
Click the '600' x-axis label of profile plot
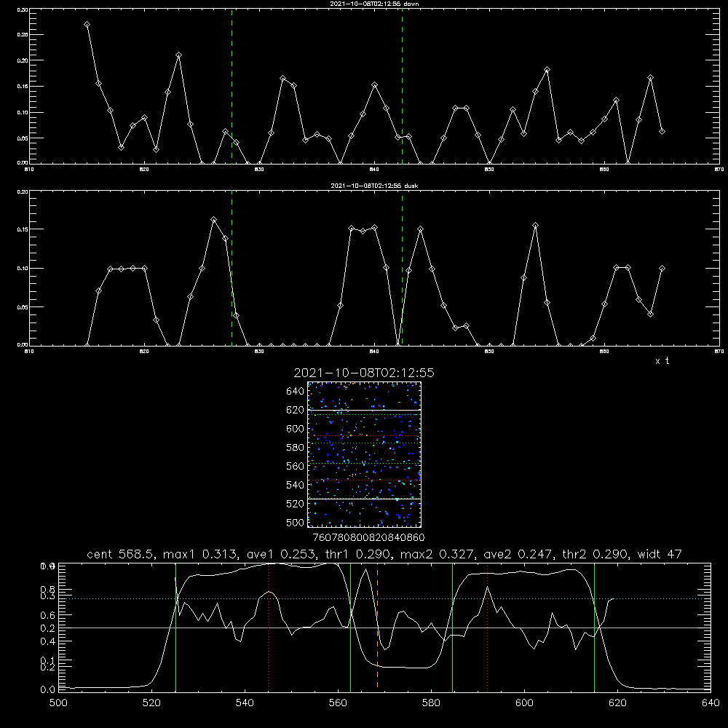coord(524,703)
